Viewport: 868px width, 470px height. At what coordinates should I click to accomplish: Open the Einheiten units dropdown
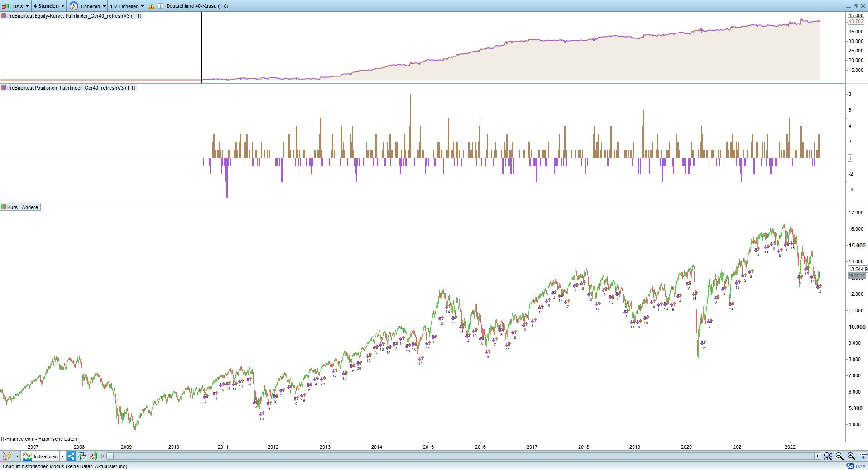88,6
